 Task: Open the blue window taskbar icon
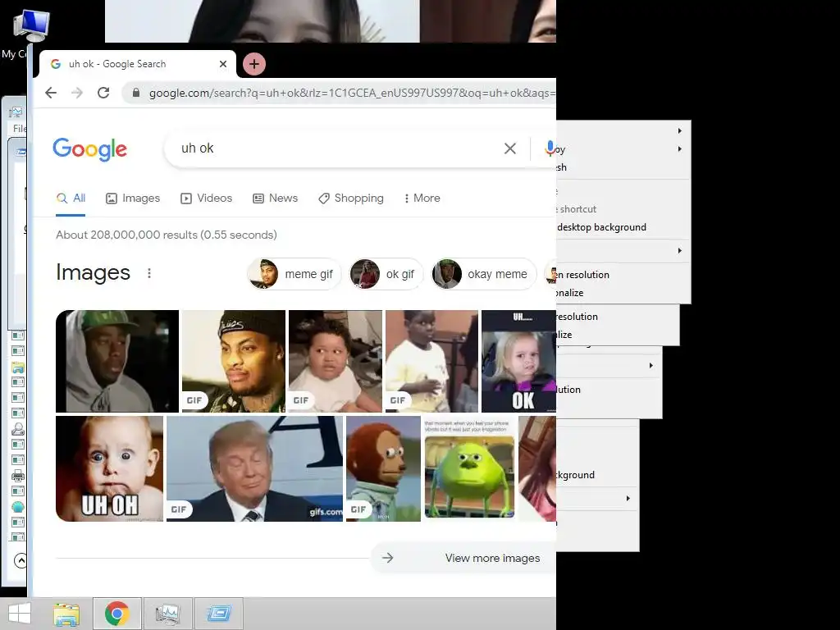click(x=218, y=614)
